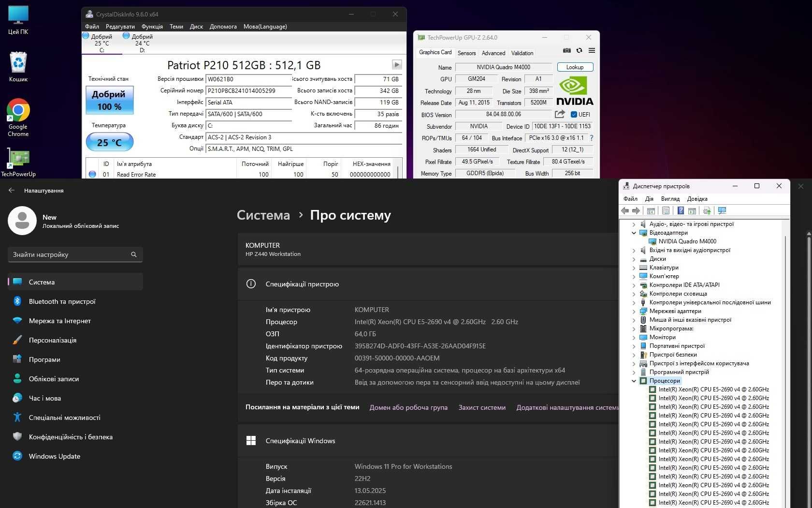This screenshot has height=508, width=812.
Task: Click the Bus Interface question mark test icon
Action: click(592, 138)
